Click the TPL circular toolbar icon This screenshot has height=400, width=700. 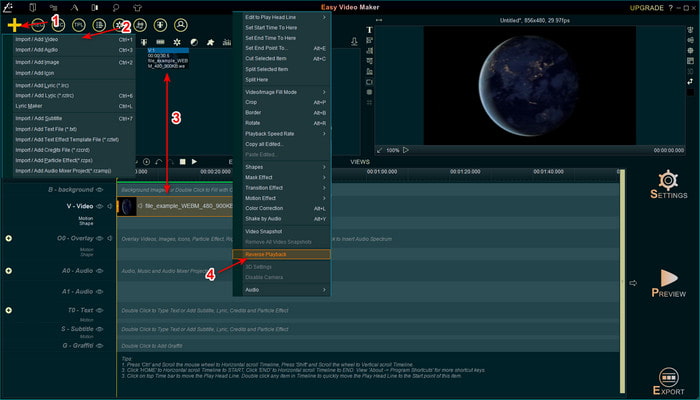(79, 25)
